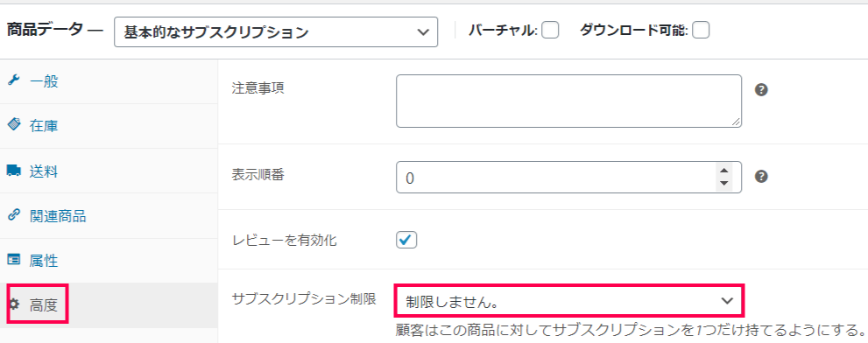Click the help icon next to 表示順番

pos(761,177)
